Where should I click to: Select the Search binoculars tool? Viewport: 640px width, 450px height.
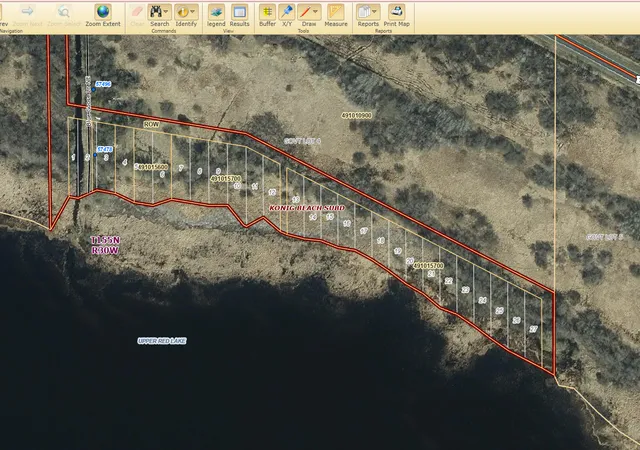[156, 12]
